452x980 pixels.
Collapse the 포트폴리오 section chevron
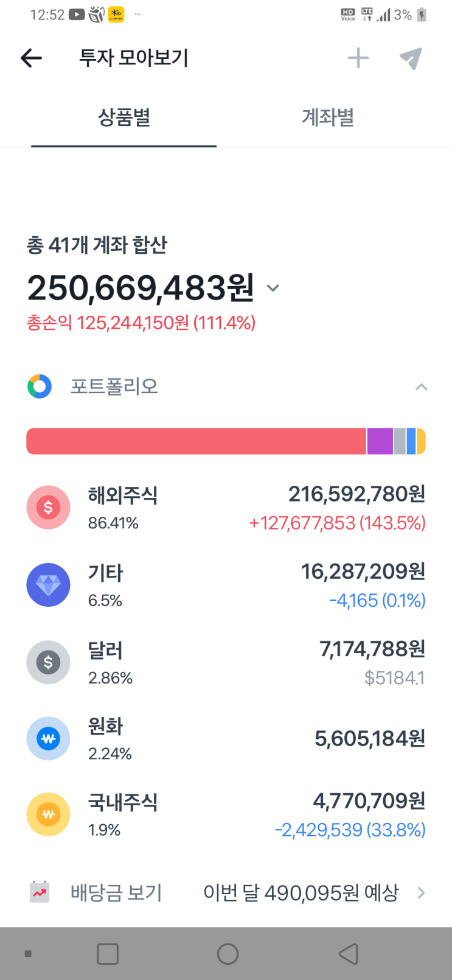tap(421, 387)
